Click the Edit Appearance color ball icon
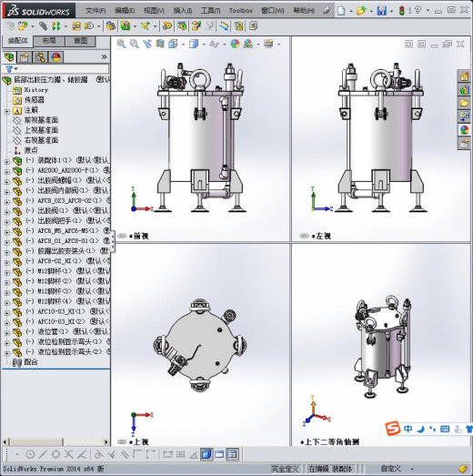473x476 pixels. pyautogui.click(x=235, y=44)
